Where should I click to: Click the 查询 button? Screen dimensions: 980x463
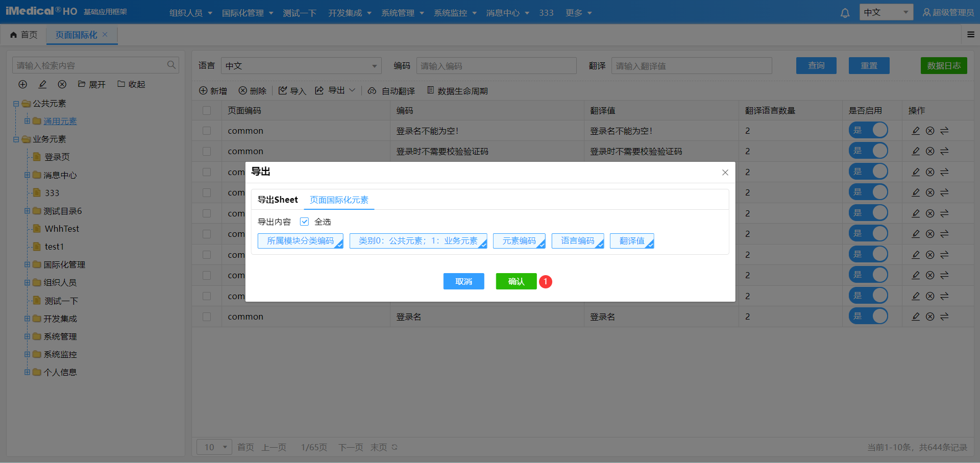point(816,65)
